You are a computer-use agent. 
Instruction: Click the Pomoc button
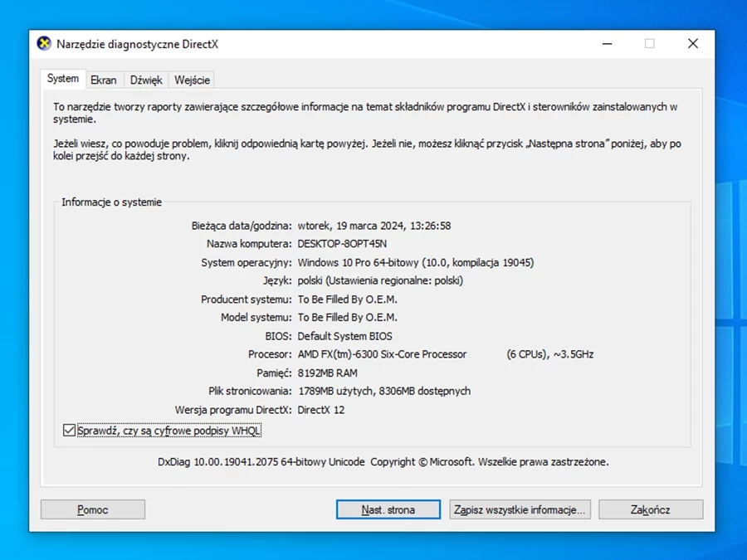[x=93, y=509]
